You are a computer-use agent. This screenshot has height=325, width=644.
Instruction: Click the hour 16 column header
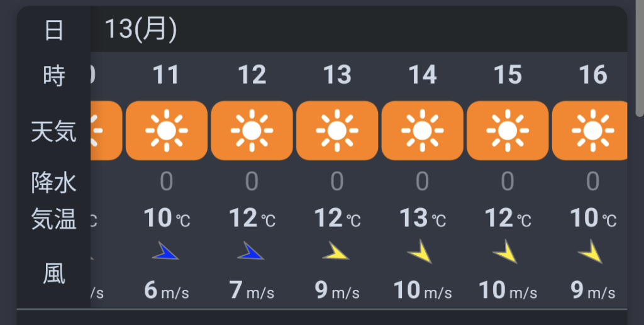pos(592,75)
